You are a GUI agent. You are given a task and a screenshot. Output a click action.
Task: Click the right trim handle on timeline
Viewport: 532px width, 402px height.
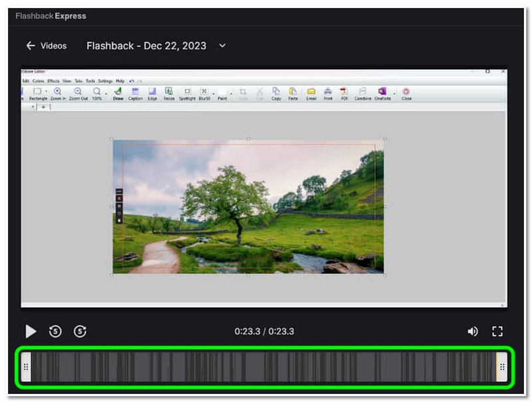click(x=502, y=366)
